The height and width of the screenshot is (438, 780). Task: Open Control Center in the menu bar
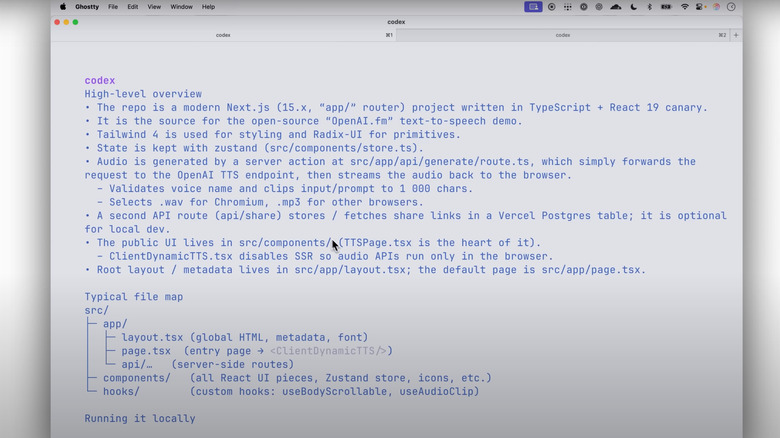pos(700,7)
